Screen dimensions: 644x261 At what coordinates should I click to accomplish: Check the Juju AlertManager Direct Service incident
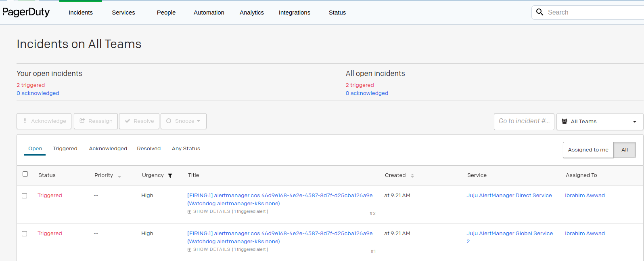pyautogui.click(x=24, y=196)
